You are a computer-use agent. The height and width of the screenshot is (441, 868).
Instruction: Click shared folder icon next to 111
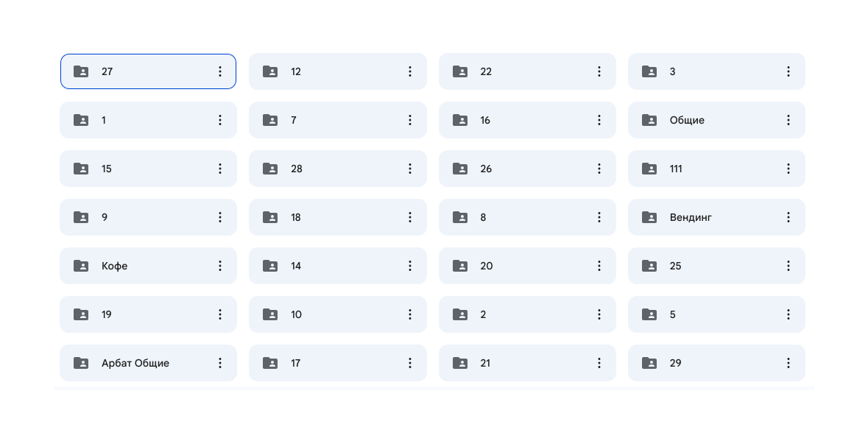pos(649,169)
